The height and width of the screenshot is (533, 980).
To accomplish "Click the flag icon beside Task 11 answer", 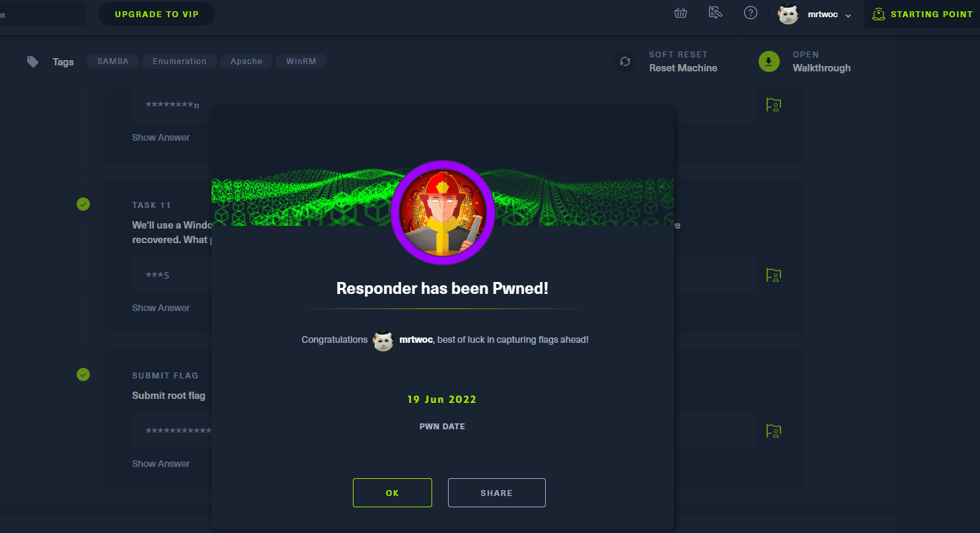I will pyautogui.click(x=773, y=274).
